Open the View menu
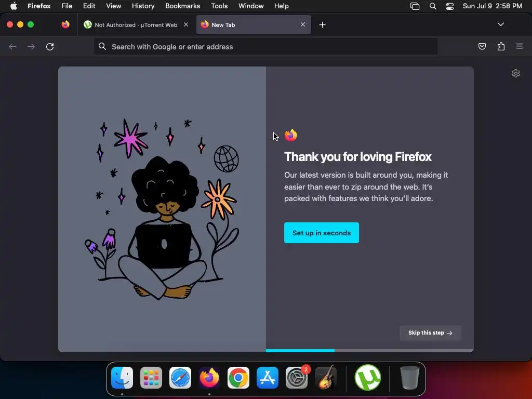Image resolution: width=532 pixels, height=399 pixels. pyautogui.click(x=113, y=6)
